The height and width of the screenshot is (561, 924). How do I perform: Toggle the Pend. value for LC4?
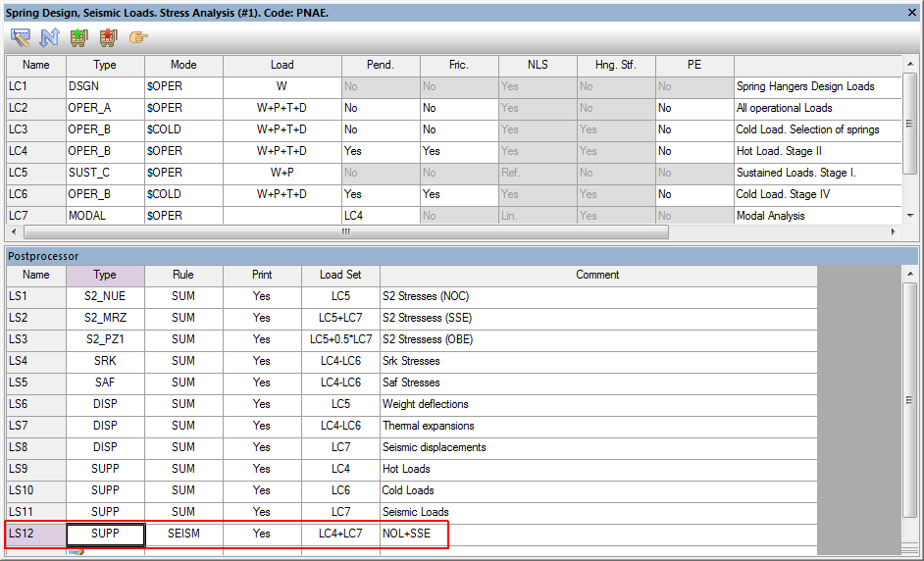[381, 151]
